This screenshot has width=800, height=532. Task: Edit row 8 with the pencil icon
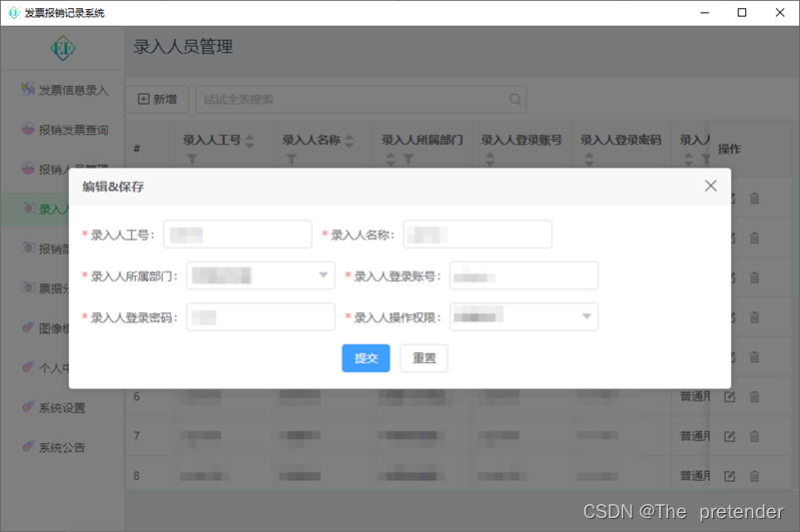(730, 476)
